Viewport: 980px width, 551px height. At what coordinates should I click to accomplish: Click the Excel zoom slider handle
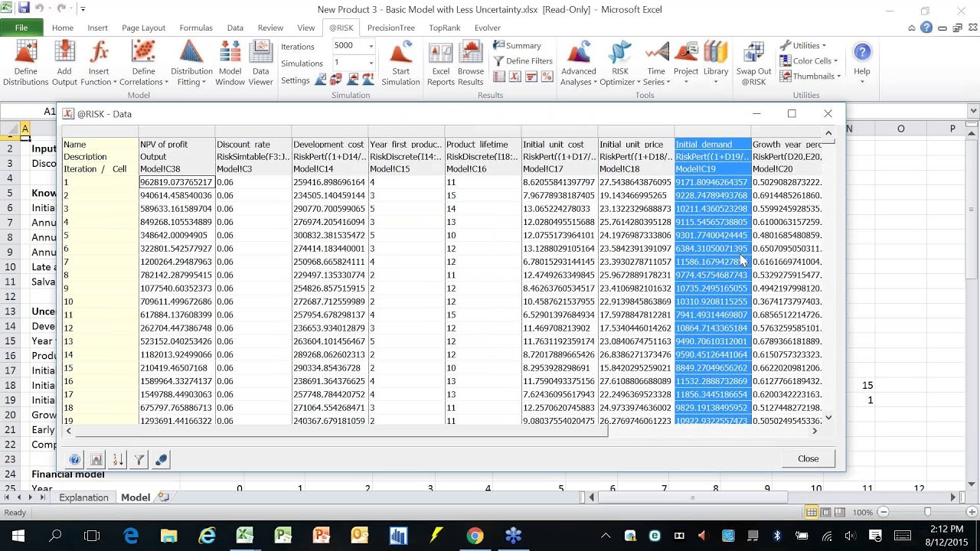(927, 512)
